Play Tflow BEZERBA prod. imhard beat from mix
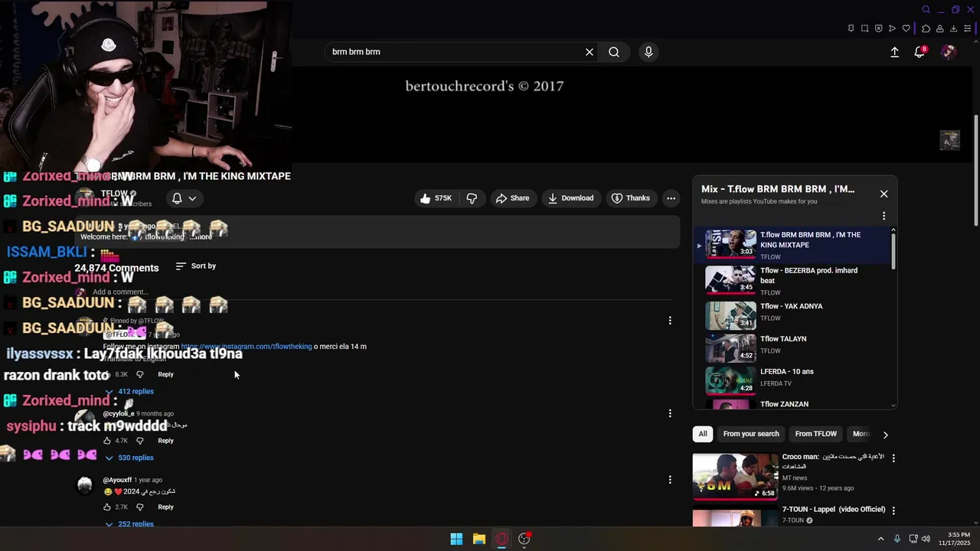This screenshot has height=551, width=980. tap(792, 280)
